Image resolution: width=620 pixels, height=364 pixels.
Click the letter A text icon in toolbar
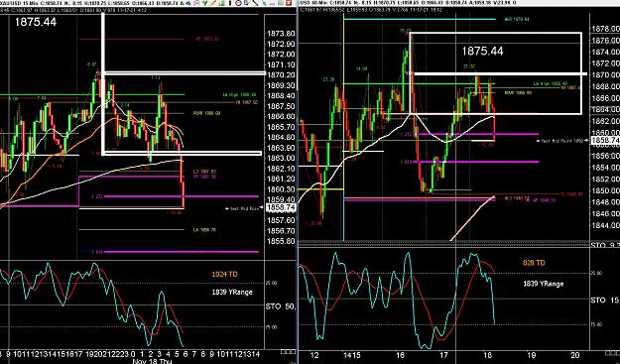[x=183, y=3]
